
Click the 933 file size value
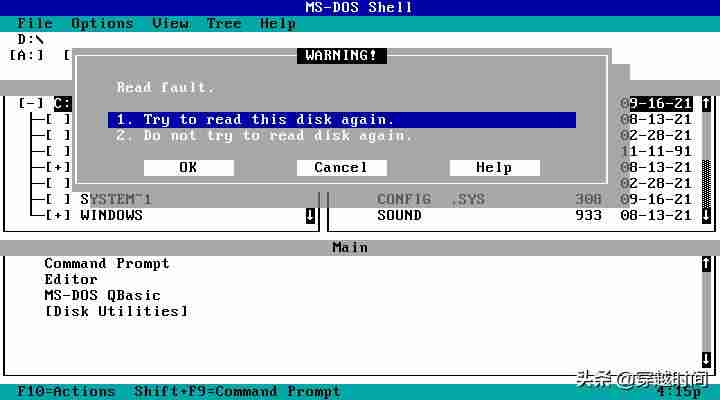point(589,215)
